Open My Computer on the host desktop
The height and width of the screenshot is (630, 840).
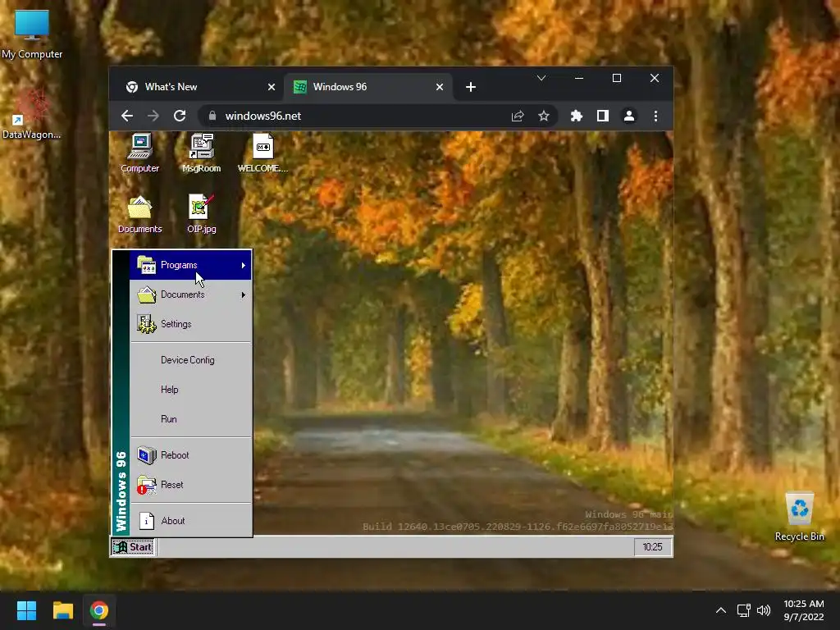[x=32, y=34]
